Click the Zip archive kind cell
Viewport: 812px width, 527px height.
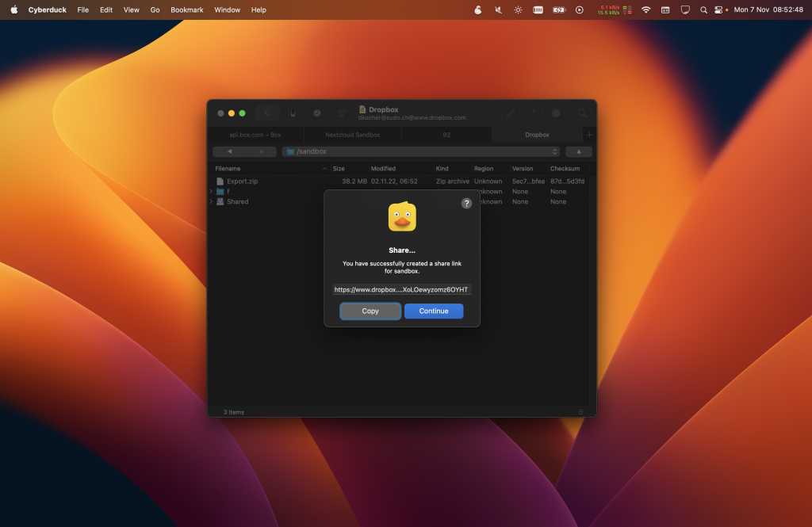pyautogui.click(x=453, y=181)
